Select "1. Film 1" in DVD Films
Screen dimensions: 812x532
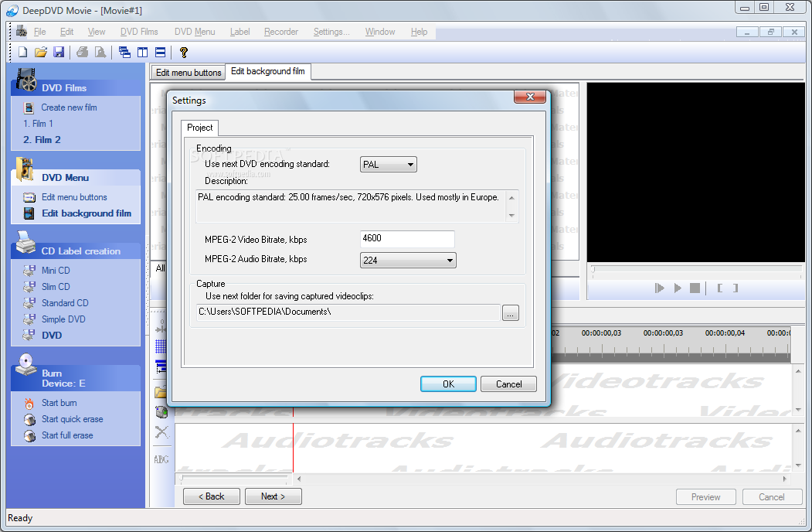click(38, 124)
